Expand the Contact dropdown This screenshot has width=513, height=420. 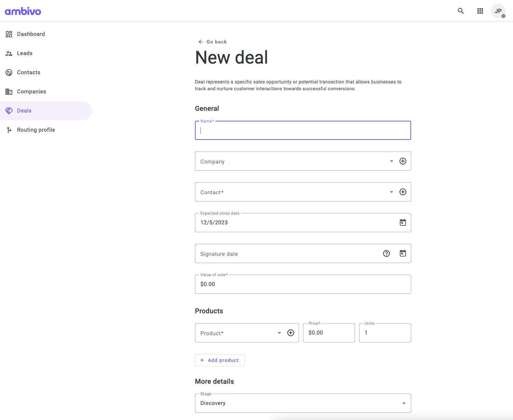coord(392,192)
